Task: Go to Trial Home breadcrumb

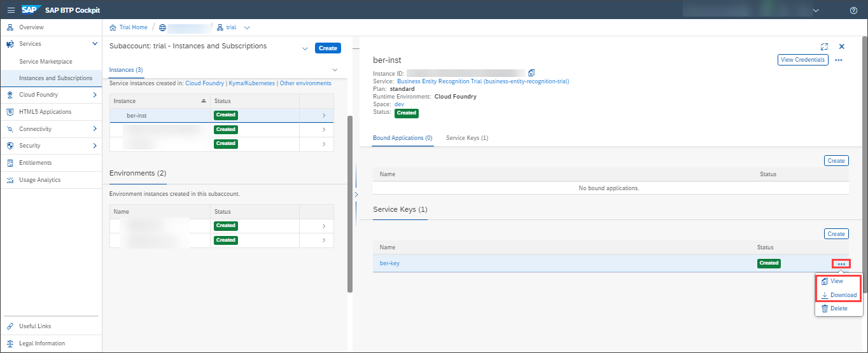Action: pyautogui.click(x=133, y=27)
